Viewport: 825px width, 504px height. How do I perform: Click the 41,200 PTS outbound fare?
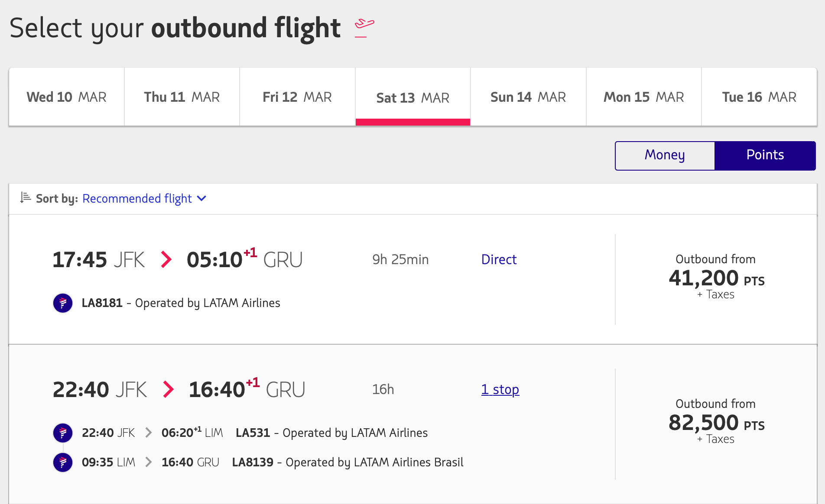pos(716,278)
